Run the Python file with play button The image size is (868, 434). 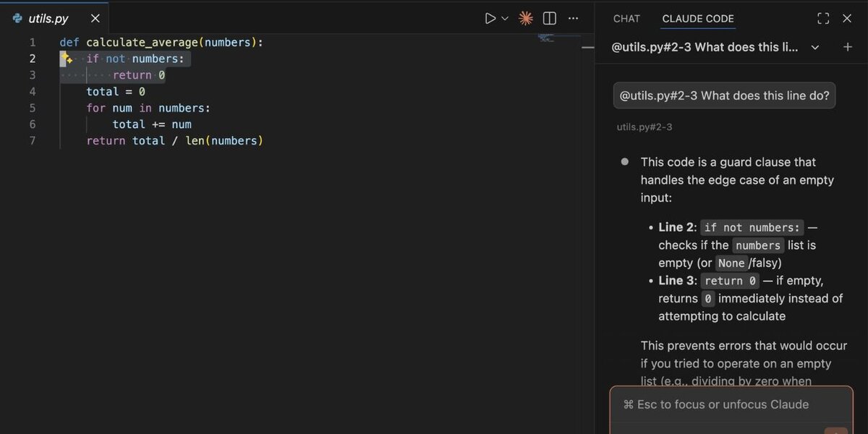[490, 18]
